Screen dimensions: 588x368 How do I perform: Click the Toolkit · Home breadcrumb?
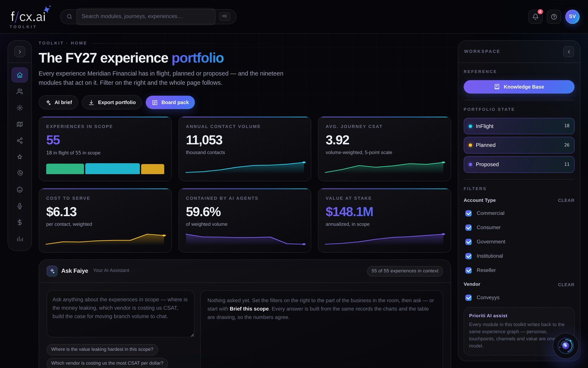click(x=63, y=43)
